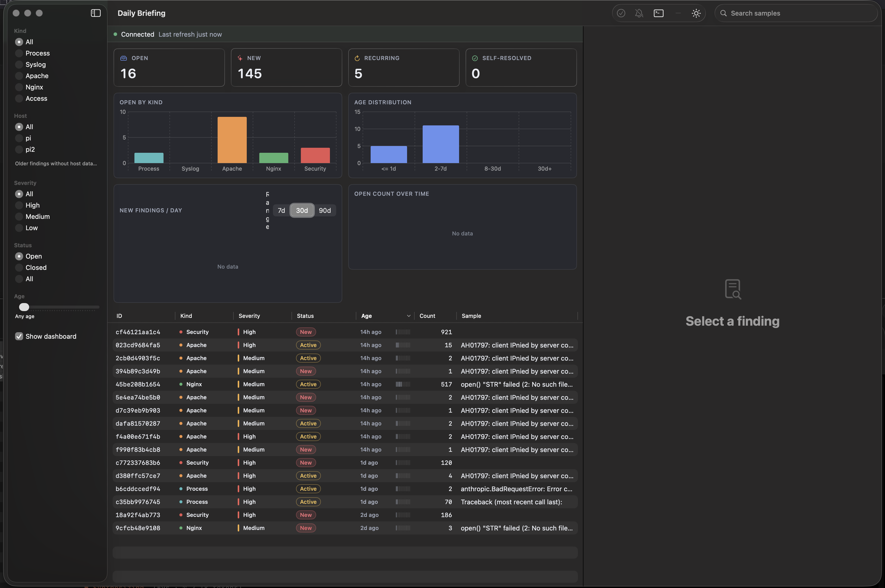Toggle the sidebar with the panel icon
The width and height of the screenshot is (885, 588).
click(x=96, y=13)
